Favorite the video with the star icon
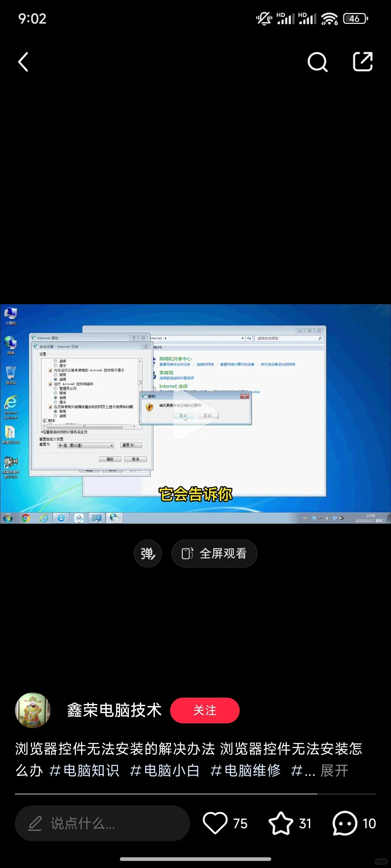The width and height of the screenshot is (391, 868). [281, 823]
